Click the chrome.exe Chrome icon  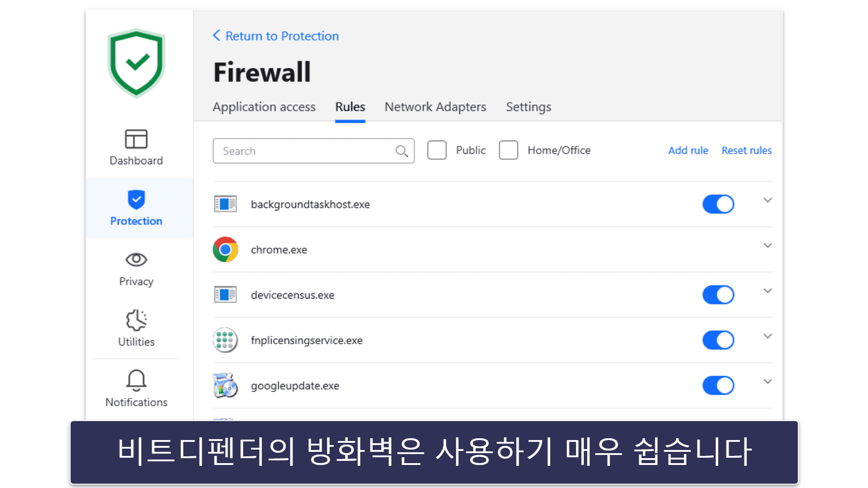point(225,250)
